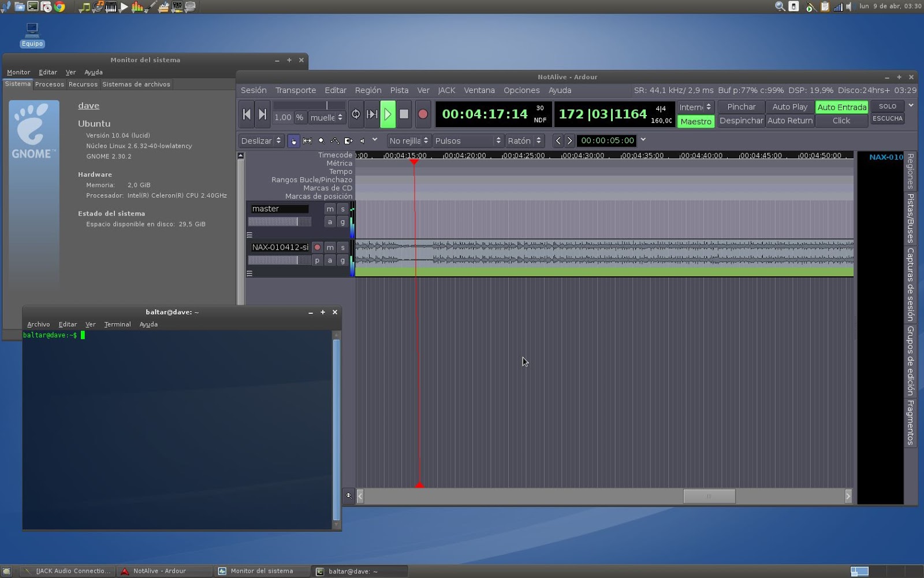Select the audition speaker tool
924x578 pixels.
(362, 140)
